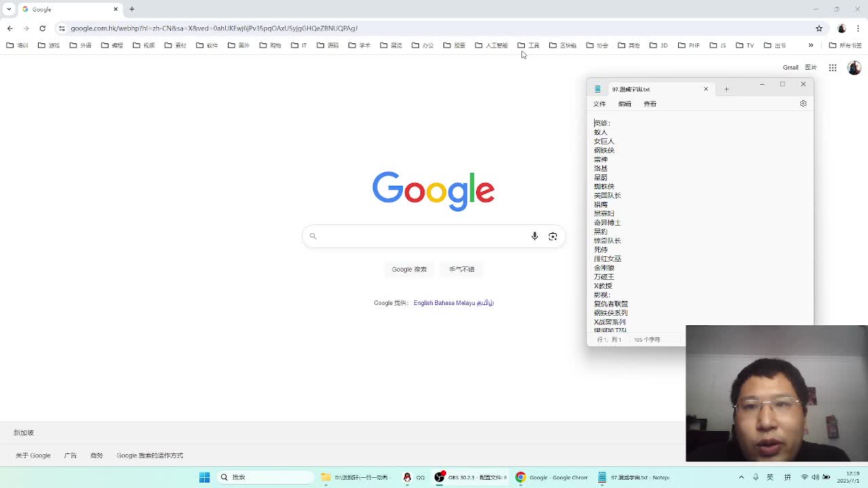Open the 广告 footer link
The width and height of the screenshot is (868, 488).
click(71, 455)
